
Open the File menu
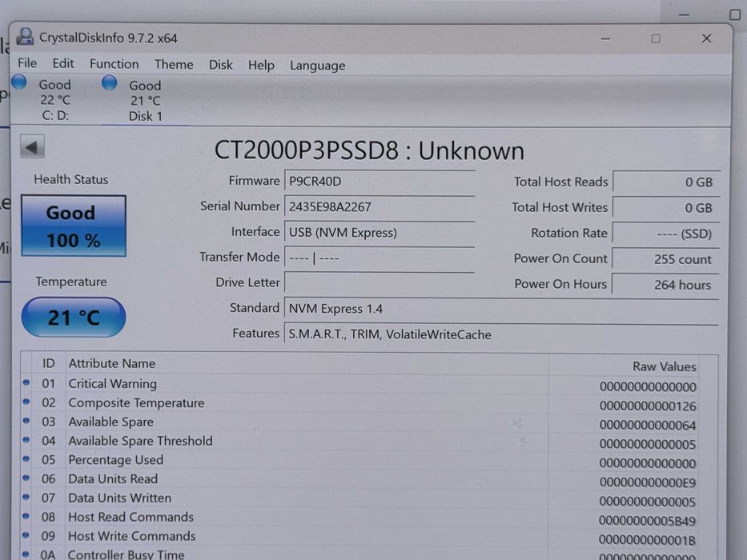tap(27, 63)
